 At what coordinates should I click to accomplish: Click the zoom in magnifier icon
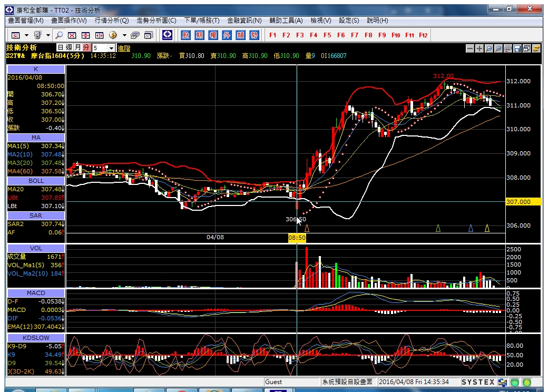click(498, 48)
